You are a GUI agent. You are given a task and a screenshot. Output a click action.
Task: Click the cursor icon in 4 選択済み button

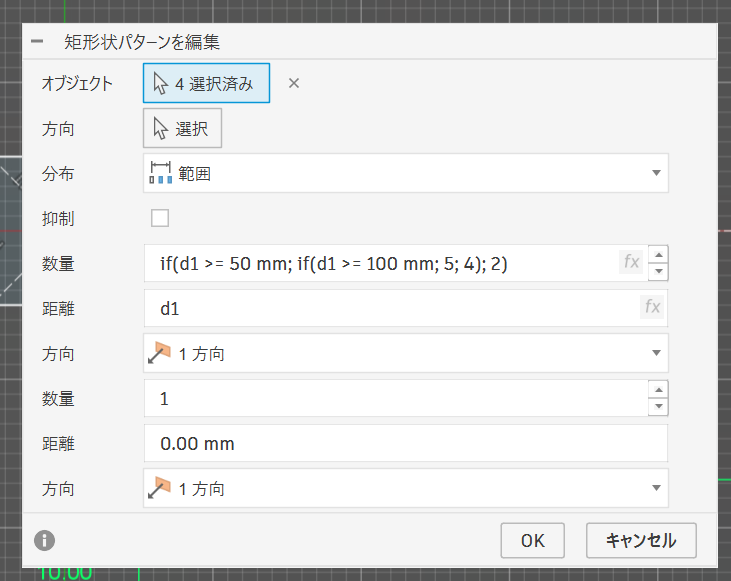point(160,83)
